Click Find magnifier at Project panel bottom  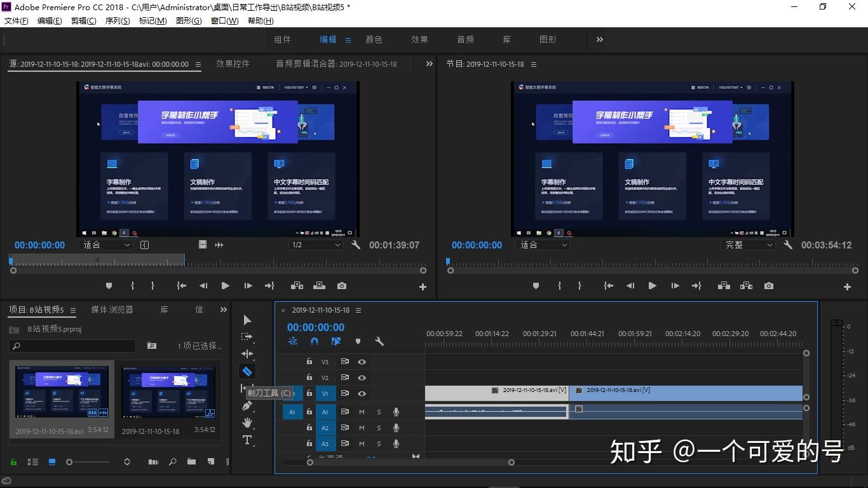172,462
